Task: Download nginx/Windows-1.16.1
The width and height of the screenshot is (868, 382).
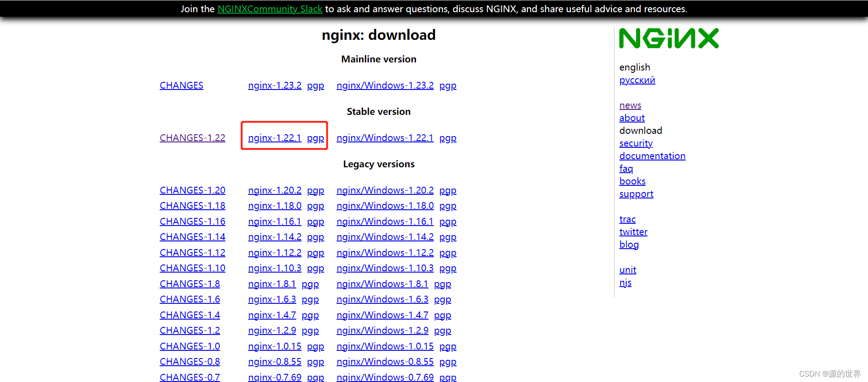Action: click(385, 222)
